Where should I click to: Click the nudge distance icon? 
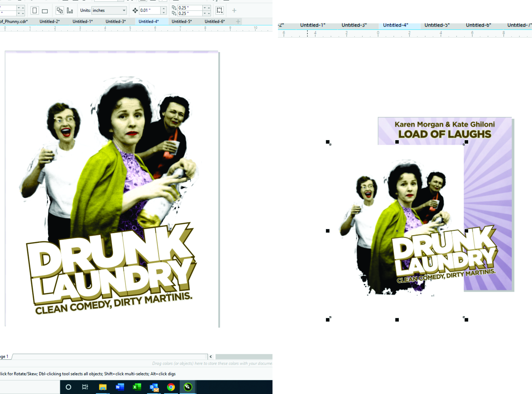click(x=135, y=10)
